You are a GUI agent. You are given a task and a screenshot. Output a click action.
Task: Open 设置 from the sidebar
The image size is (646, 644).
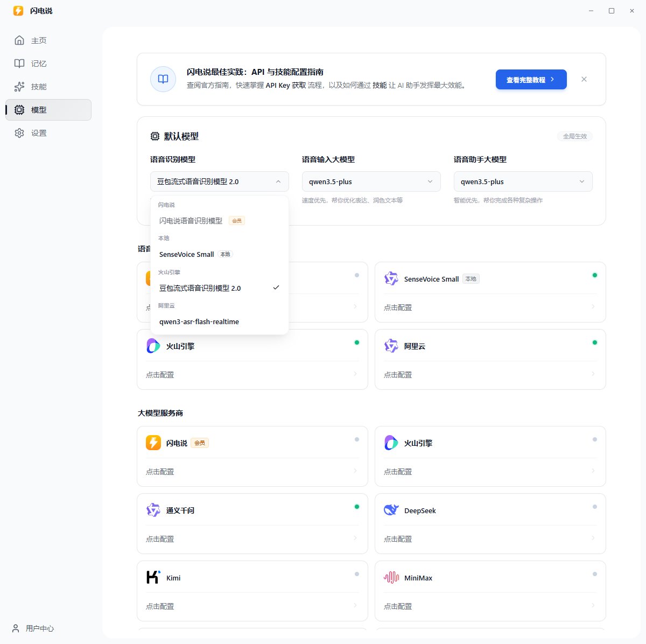tap(48, 133)
